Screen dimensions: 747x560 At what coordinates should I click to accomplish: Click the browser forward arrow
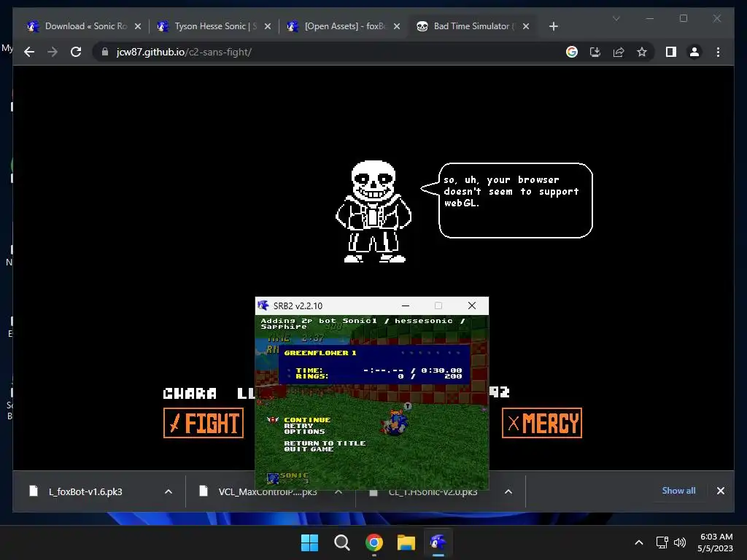point(53,52)
